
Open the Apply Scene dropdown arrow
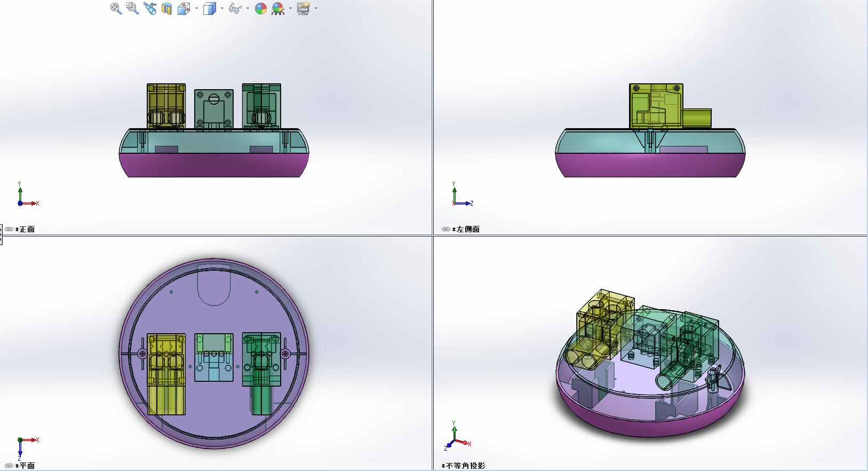[x=290, y=9]
